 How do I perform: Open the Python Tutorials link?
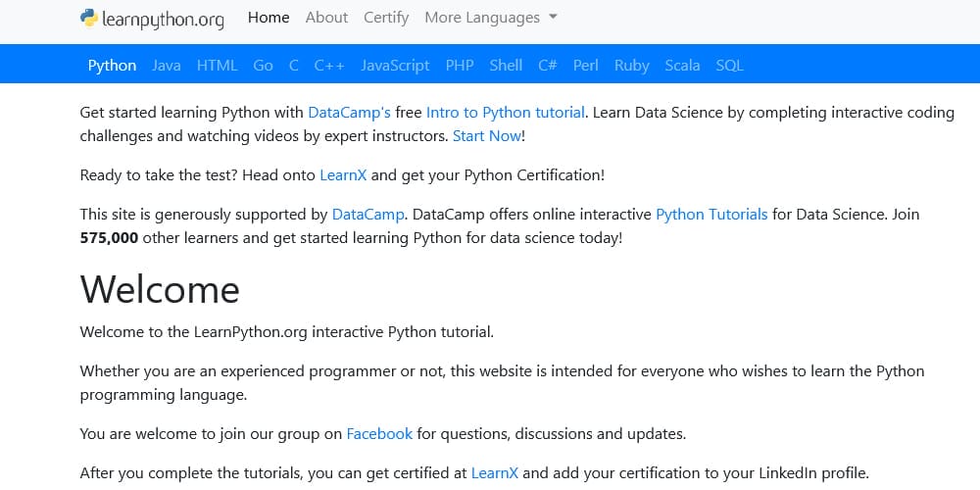click(x=711, y=215)
